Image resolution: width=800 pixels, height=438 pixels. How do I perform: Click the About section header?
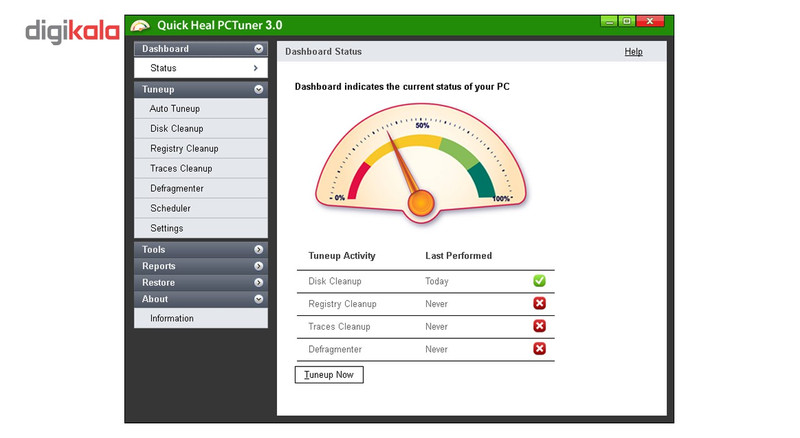(201, 299)
